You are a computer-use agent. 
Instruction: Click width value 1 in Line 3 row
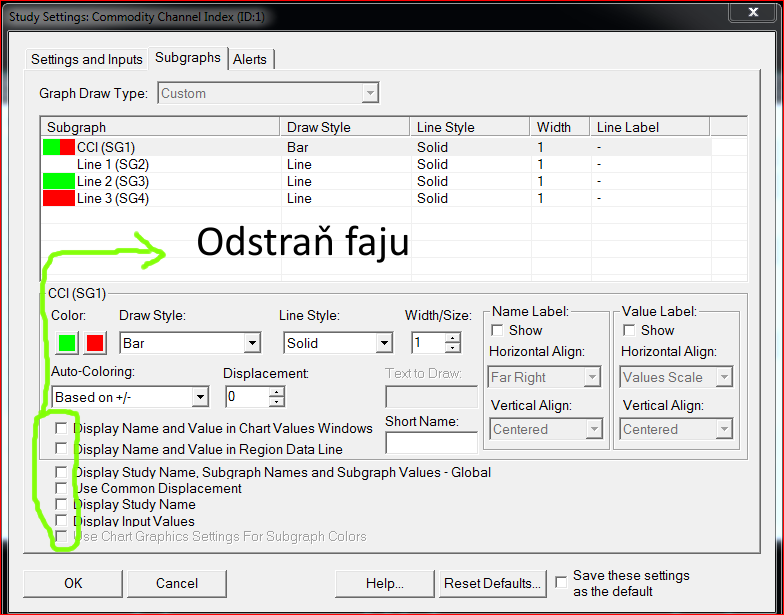coord(540,198)
